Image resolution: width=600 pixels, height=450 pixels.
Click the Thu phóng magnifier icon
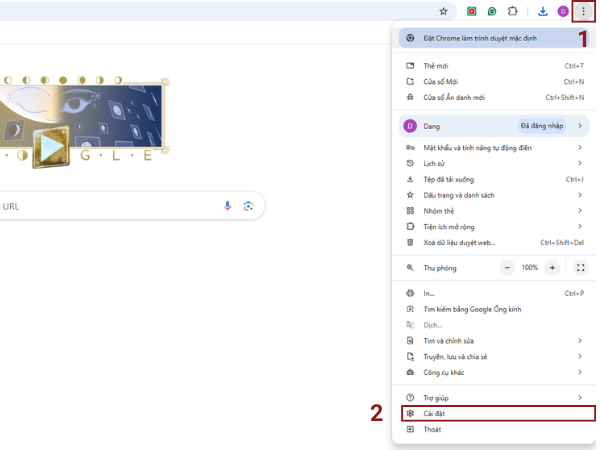410,268
